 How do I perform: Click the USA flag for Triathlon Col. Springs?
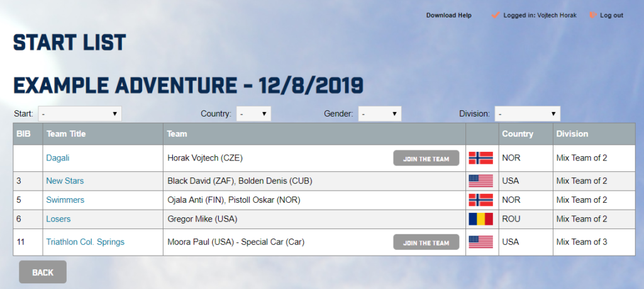(480, 242)
